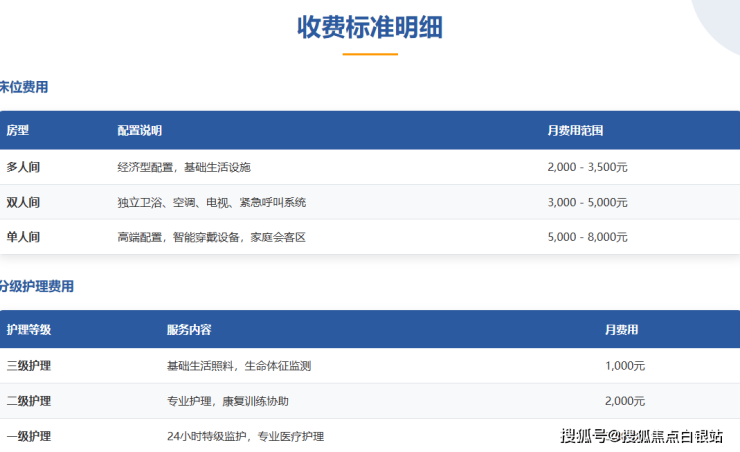Image resolution: width=740 pixels, height=452 pixels.
Task: Click the 5,000 - 8,000元 price cell
Action: 587,237
